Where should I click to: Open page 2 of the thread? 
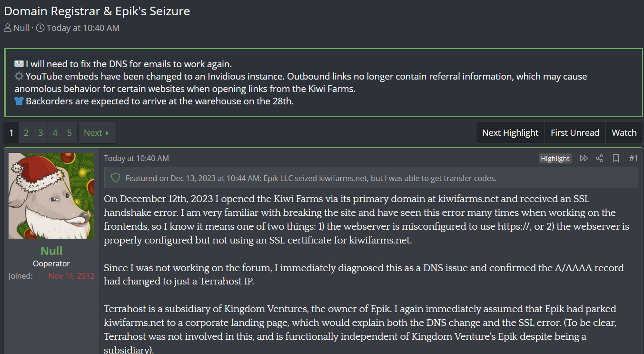point(26,132)
